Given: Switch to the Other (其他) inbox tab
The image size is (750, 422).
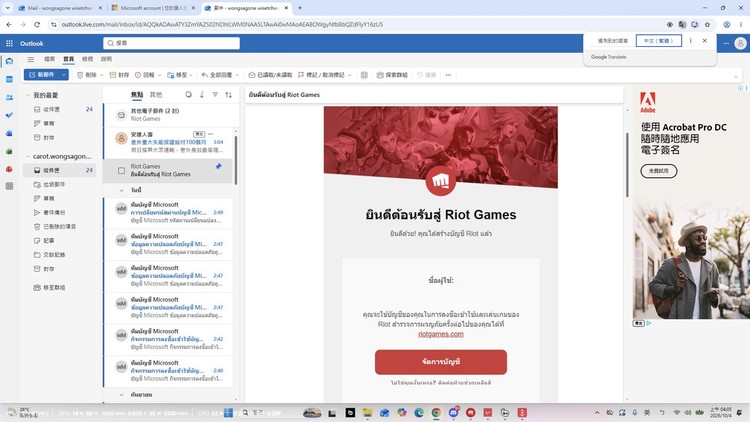Looking at the screenshot, I should [156, 95].
